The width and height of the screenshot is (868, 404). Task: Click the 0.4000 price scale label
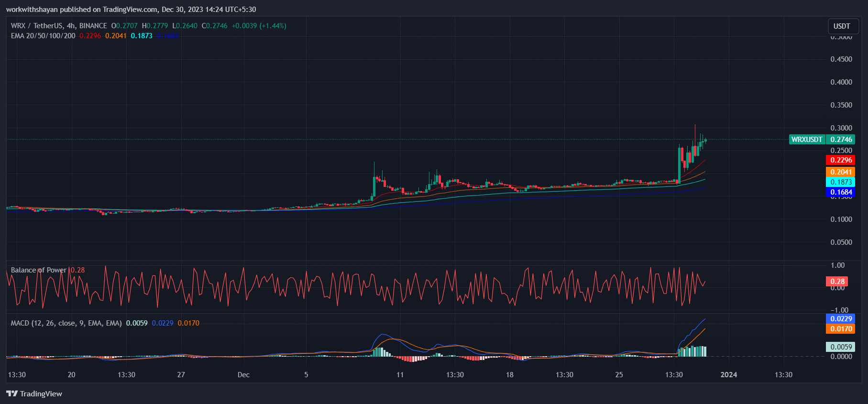click(x=841, y=82)
